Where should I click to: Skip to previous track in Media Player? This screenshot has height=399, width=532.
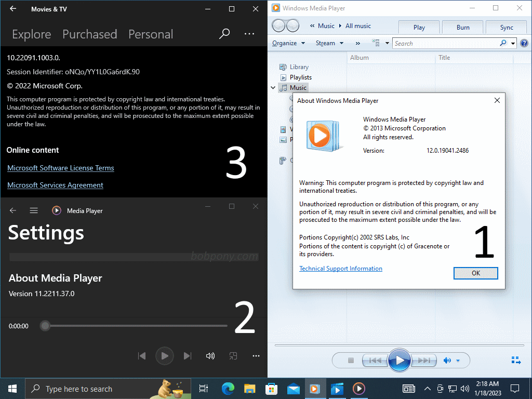pyautogui.click(x=142, y=356)
